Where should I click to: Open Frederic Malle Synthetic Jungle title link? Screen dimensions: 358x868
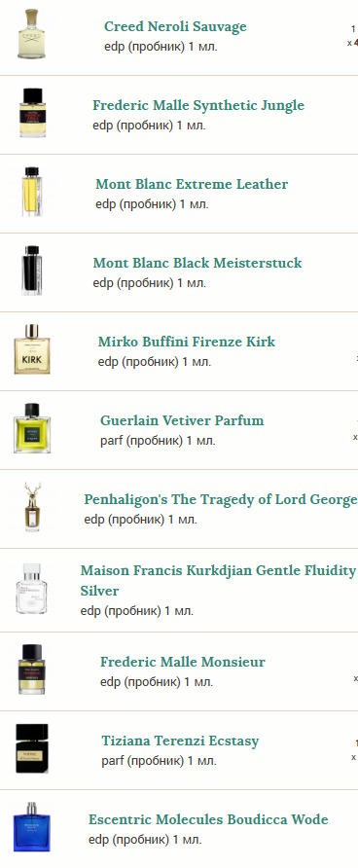pos(198,105)
